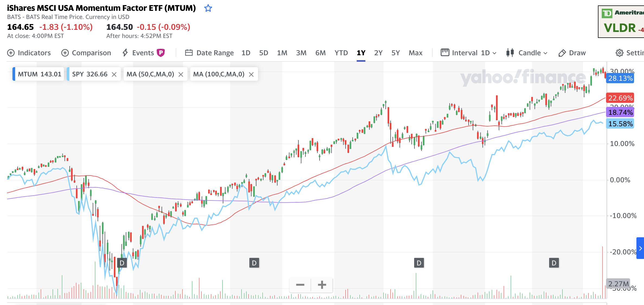Zoom out chart with minus button

[x=300, y=285]
